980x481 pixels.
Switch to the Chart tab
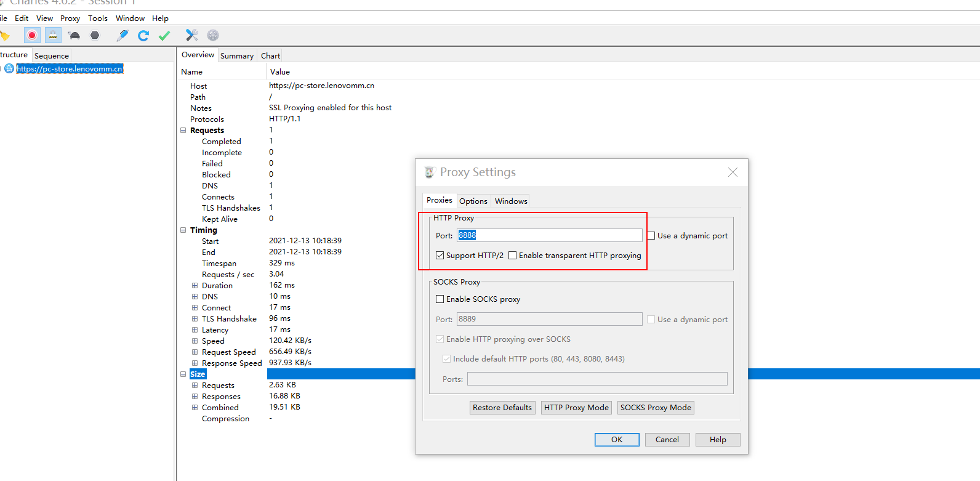tap(270, 55)
